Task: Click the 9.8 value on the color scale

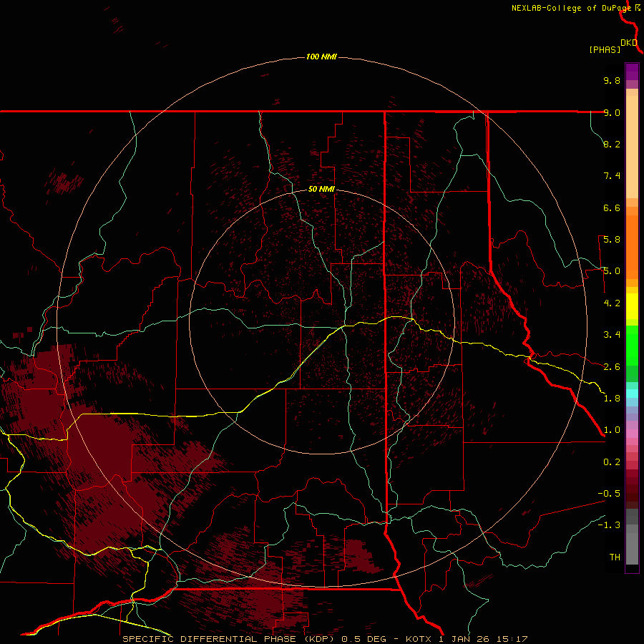Action: coord(612,80)
